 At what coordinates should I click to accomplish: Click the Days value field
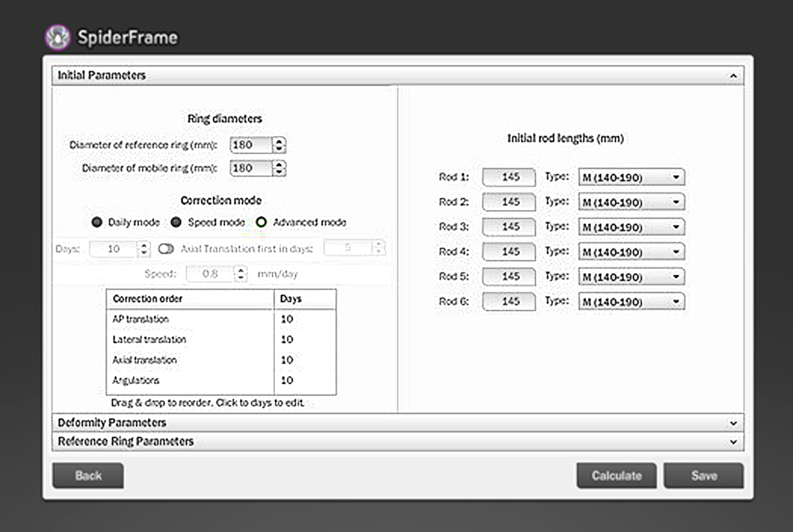[113, 249]
